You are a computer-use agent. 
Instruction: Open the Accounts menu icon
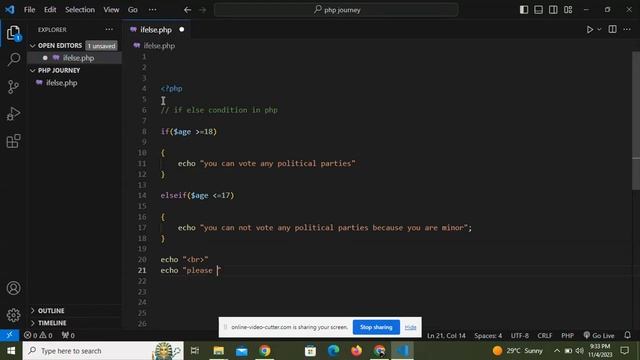tap(13, 288)
